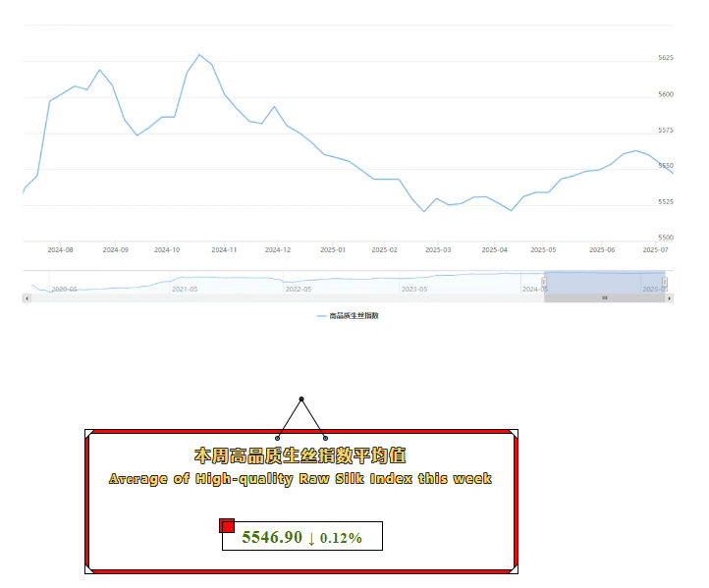Click the index value 5546.90
Screen dimensions: 709x588
[x=271, y=537]
